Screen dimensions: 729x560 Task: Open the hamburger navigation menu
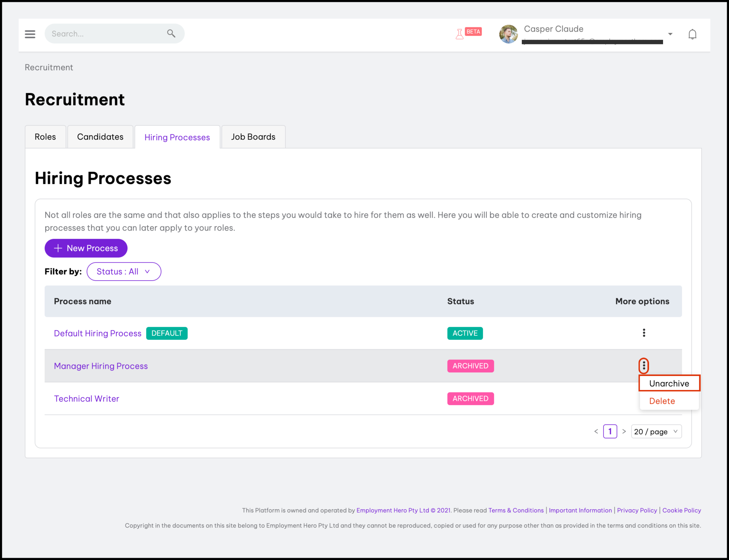click(x=30, y=34)
